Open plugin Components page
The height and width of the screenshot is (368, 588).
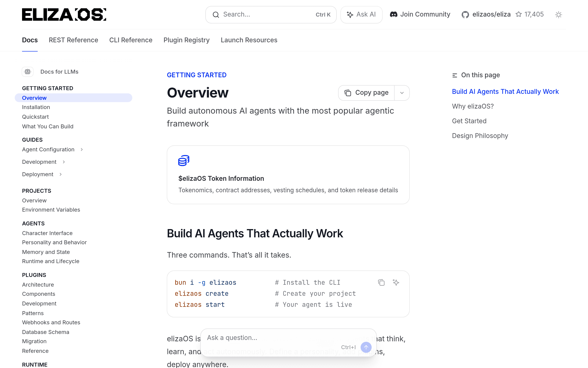click(39, 294)
